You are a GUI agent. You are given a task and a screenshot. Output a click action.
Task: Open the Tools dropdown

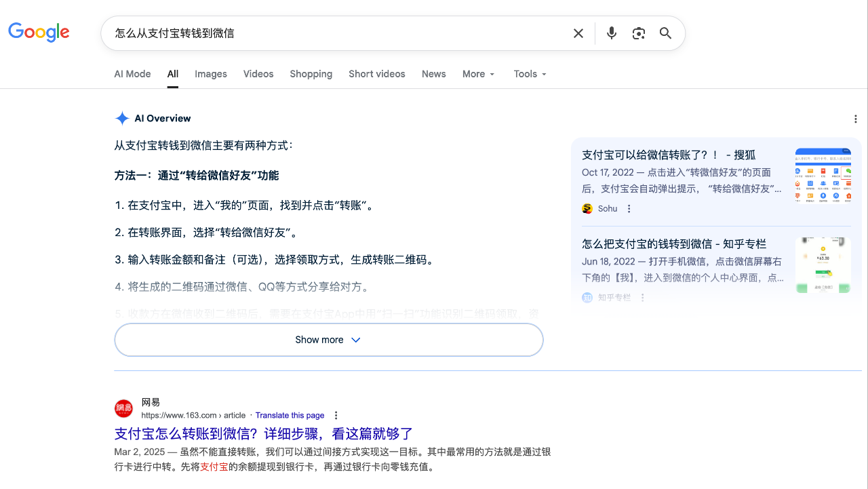coord(529,74)
